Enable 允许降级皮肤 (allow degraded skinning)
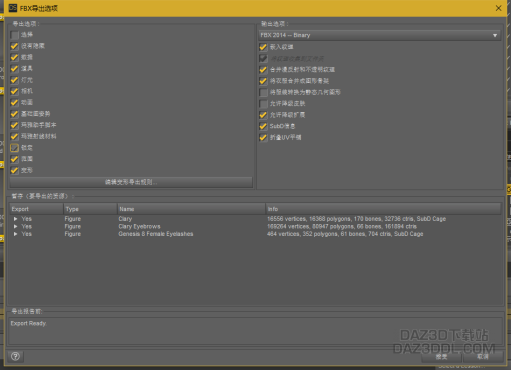The height and width of the screenshot is (370, 511). click(x=263, y=104)
